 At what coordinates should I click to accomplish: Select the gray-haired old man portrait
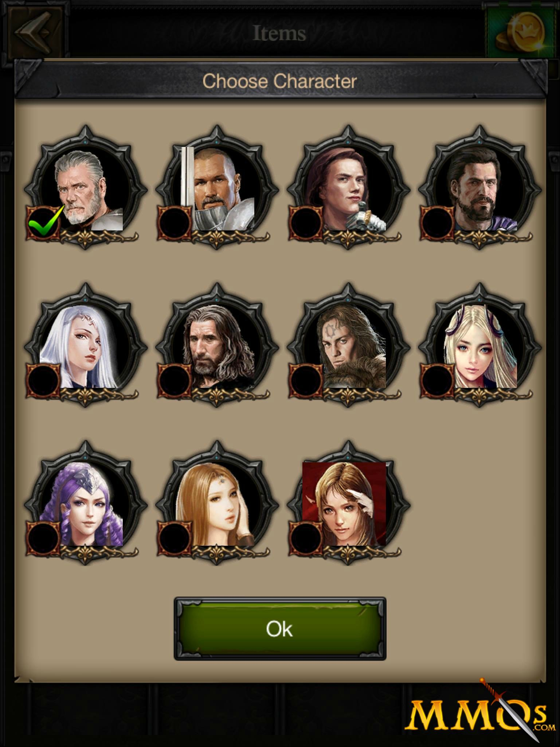click(x=86, y=188)
